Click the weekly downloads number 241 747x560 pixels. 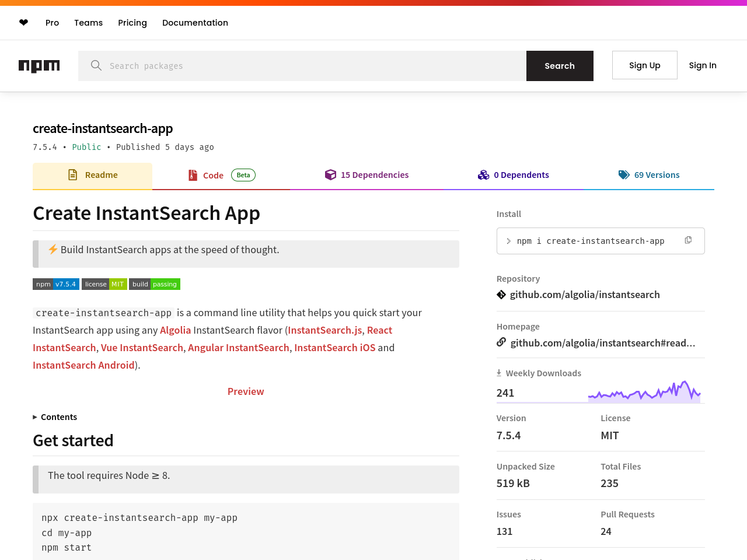[x=505, y=393]
